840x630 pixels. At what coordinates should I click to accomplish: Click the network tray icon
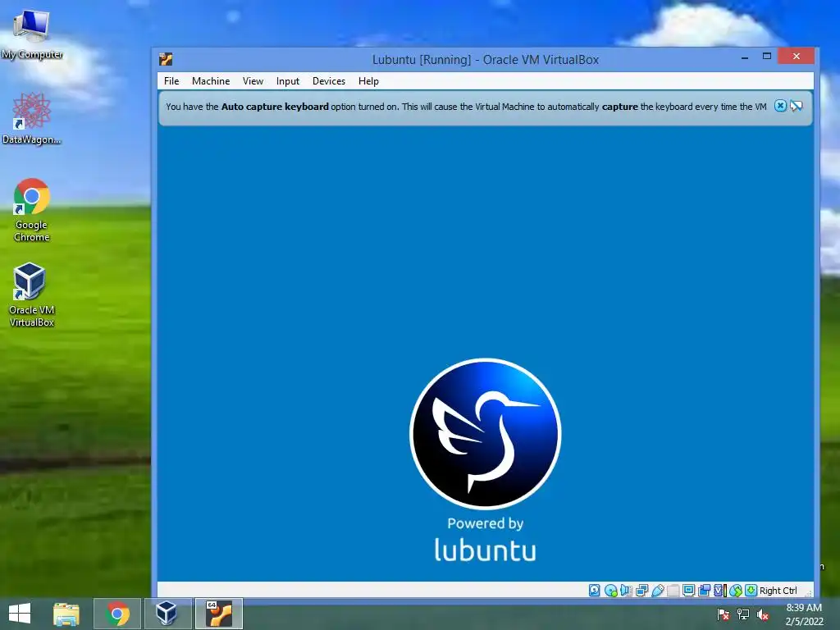pyautogui.click(x=743, y=614)
